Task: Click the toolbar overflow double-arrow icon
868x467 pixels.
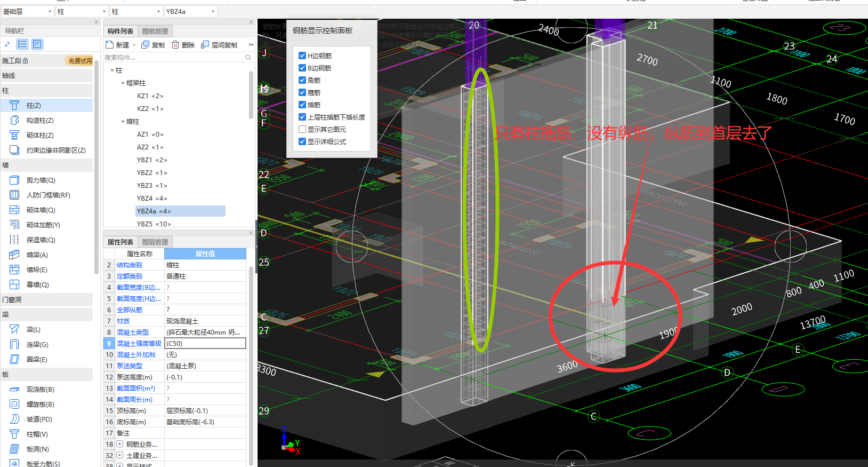Action: click(251, 45)
